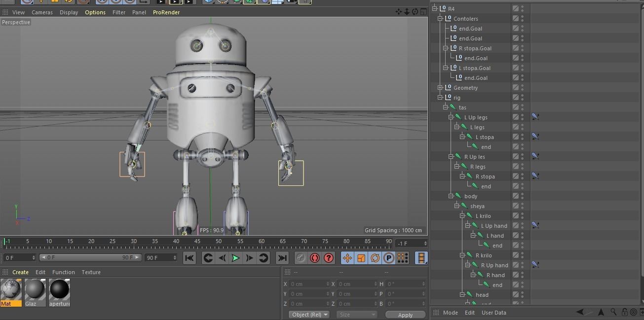Open the viewport View menu
Viewport: 644px width, 320px height.
coord(18,12)
